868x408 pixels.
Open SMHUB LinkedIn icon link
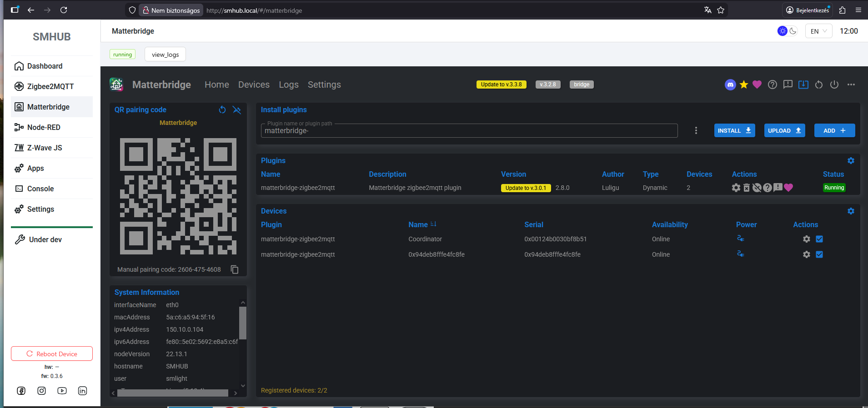tap(82, 391)
